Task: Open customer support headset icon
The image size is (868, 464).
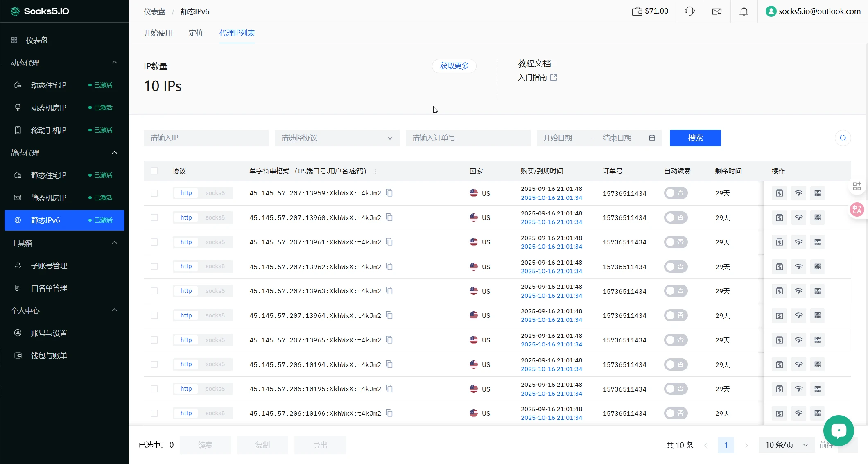Action: pos(689,11)
